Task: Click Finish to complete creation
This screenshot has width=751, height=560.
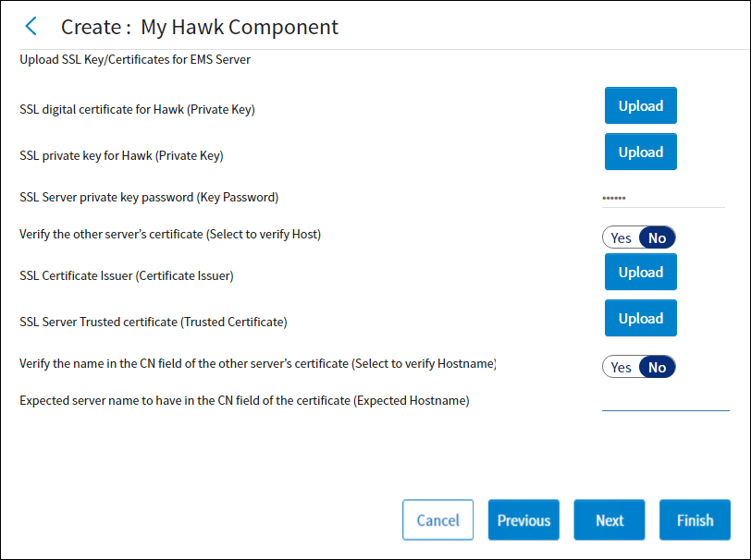Action: [x=695, y=520]
